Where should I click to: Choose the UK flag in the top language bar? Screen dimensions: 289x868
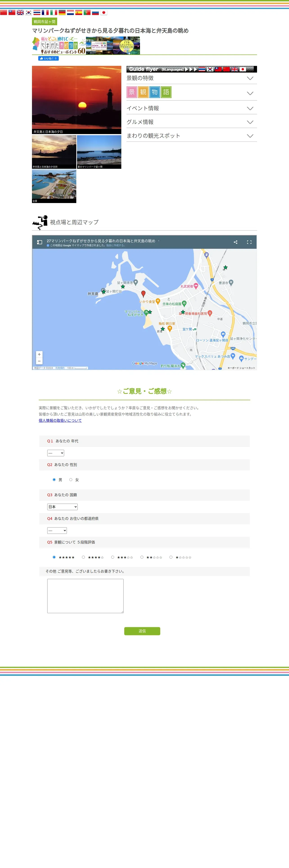click(x=20, y=12)
